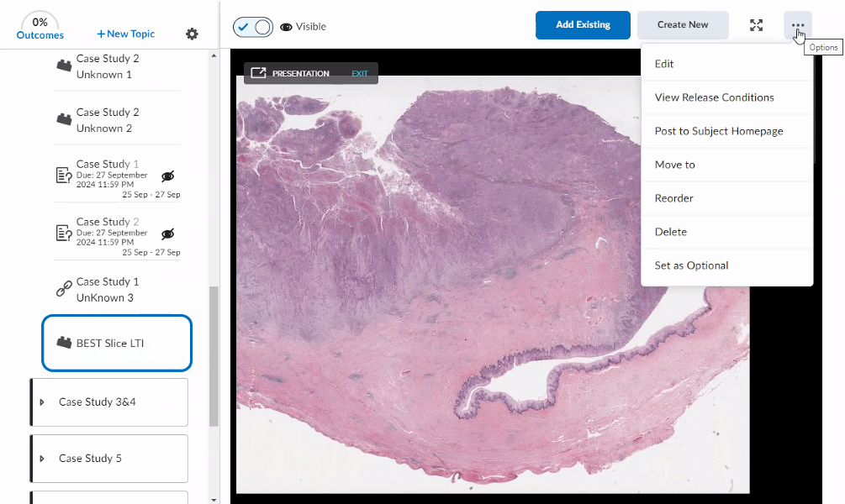Open the Case Study 1 quiz title

108,164
